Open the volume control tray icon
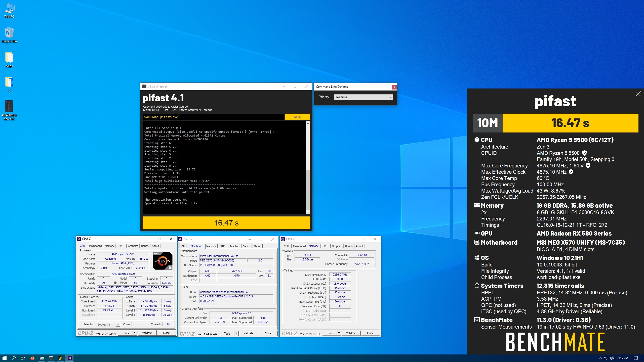The image size is (644, 362). [x=612, y=358]
